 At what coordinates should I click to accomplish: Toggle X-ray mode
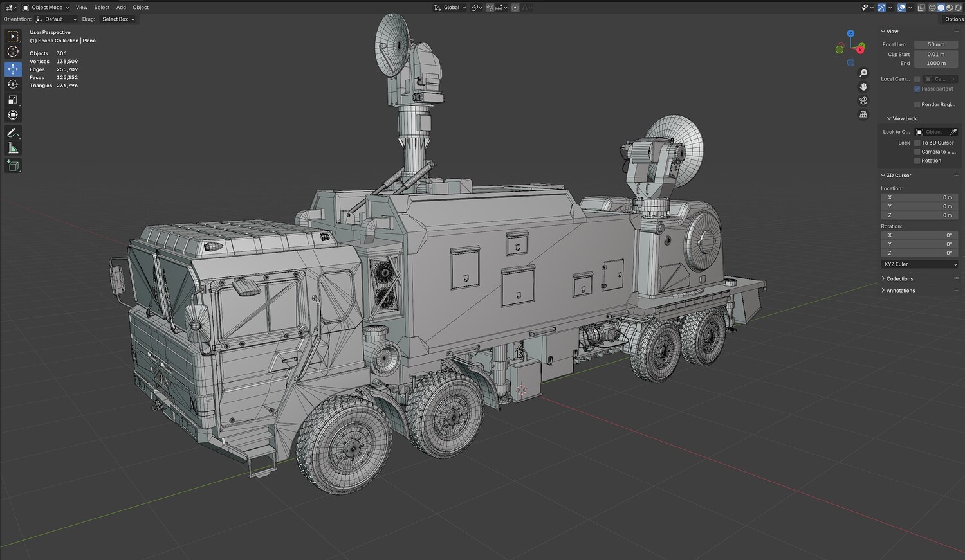(x=921, y=8)
